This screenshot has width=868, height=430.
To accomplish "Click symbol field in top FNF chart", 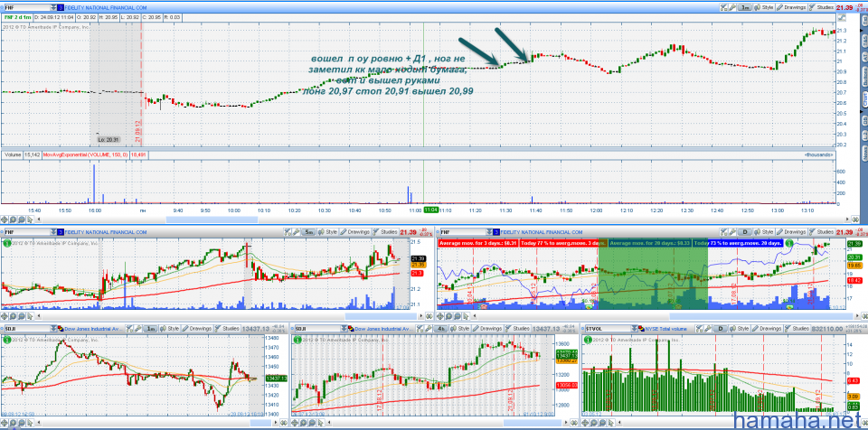I will click(27, 7).
